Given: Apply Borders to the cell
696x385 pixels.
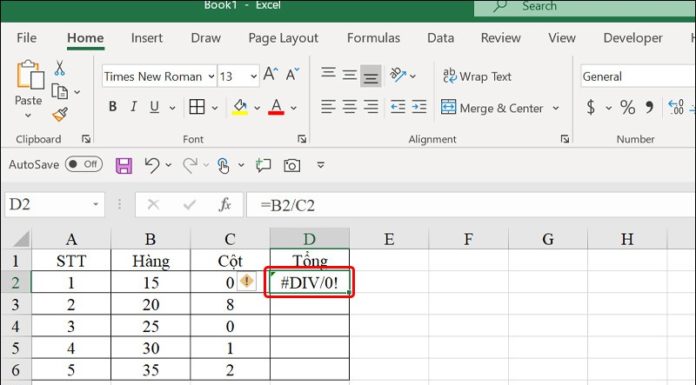Looking at the screenshot, I should tap(197, 107).
